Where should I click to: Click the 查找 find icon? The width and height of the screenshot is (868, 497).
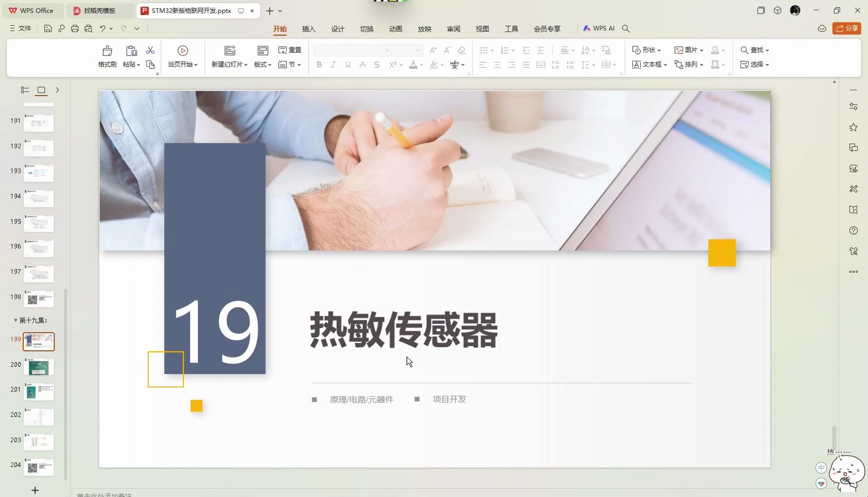pyautogui.click(x=754, y=50)
